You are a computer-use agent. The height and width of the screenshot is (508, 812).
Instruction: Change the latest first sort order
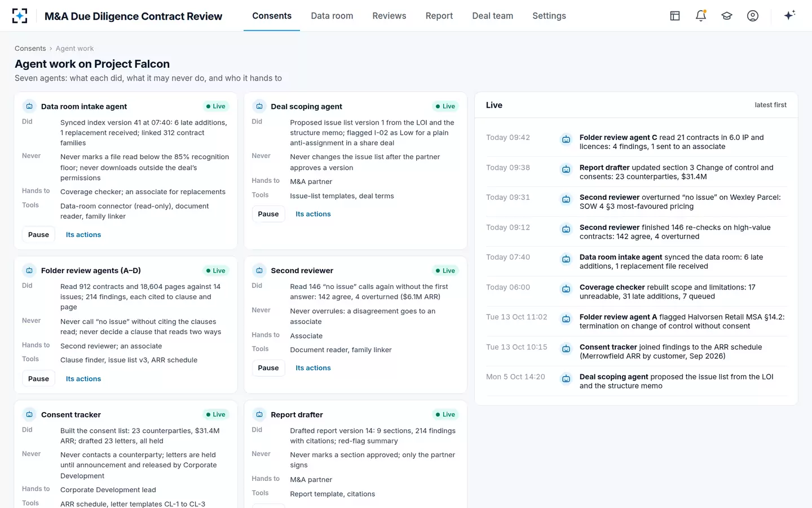tap(770, 105)
